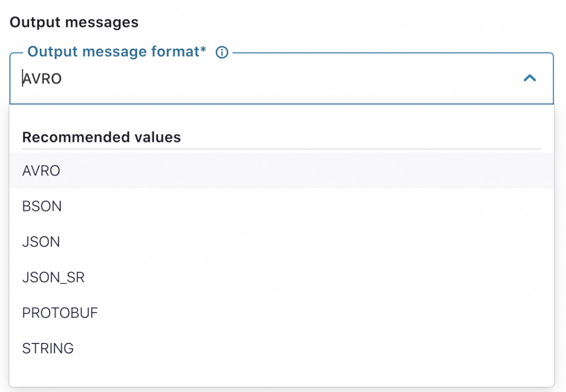566x392 pixels.
Task: Click the Recommended values section header
Action: tap(101, 137)
